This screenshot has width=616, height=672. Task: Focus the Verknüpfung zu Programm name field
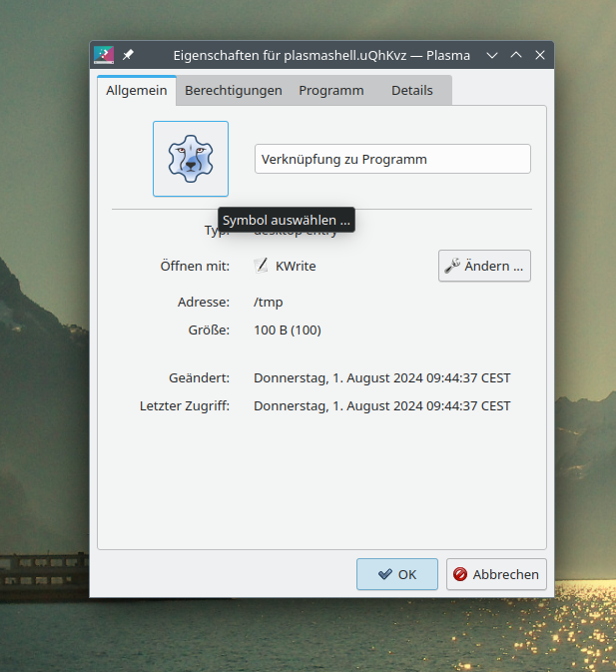tap(392, 160)
